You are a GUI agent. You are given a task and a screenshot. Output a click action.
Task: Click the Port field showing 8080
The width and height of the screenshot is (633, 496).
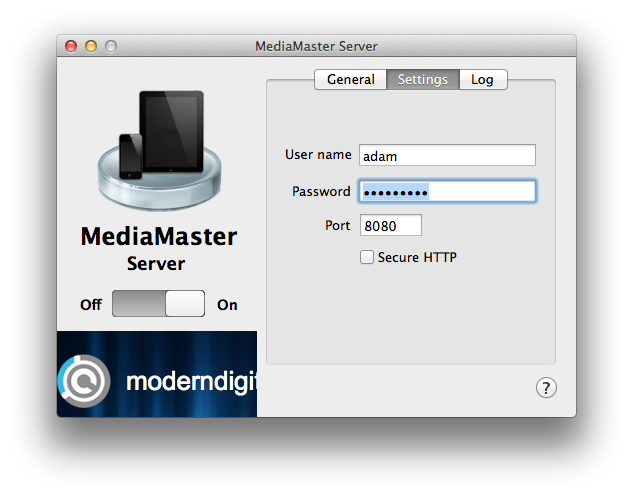coord(391,225)
